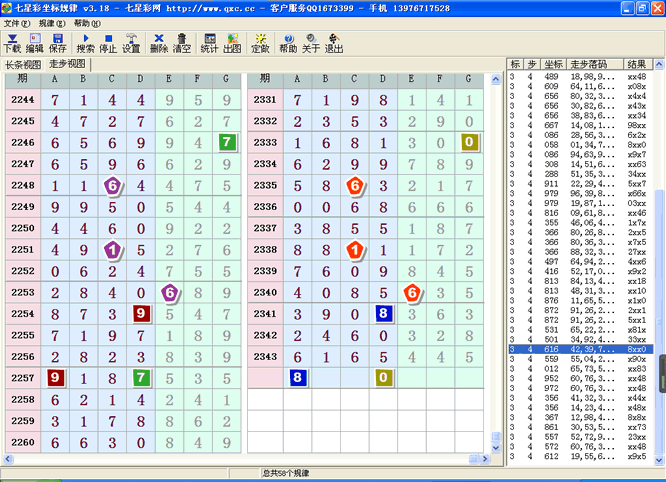Click the status bar text 总共58个规律
Viewport: 666px width, 482px height.
pos(286,473)
